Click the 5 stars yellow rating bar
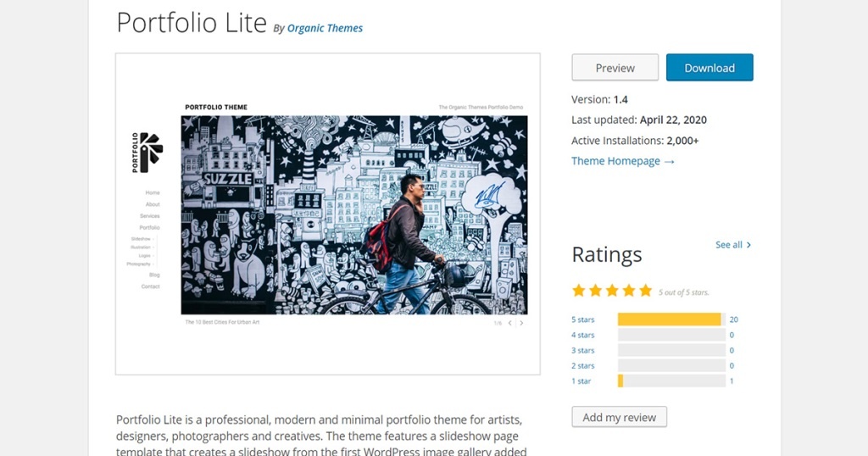868x456 pixels. click(x=669, y=320)
